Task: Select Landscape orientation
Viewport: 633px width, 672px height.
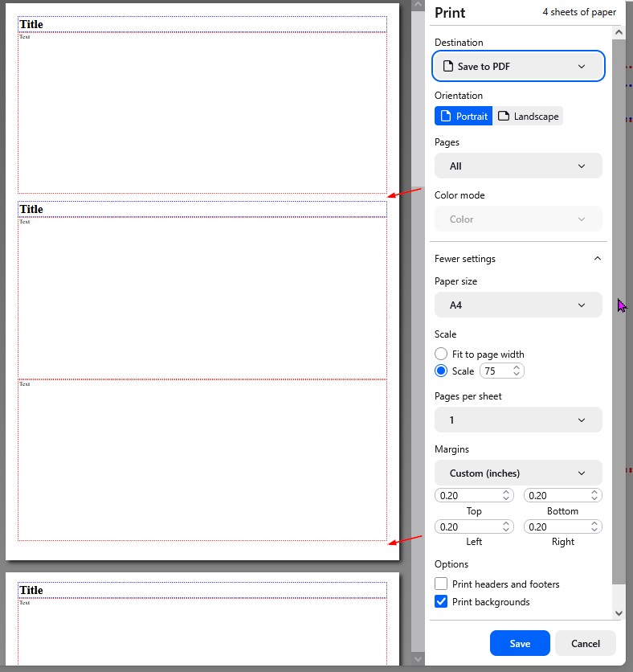Action: pos(528,116)
